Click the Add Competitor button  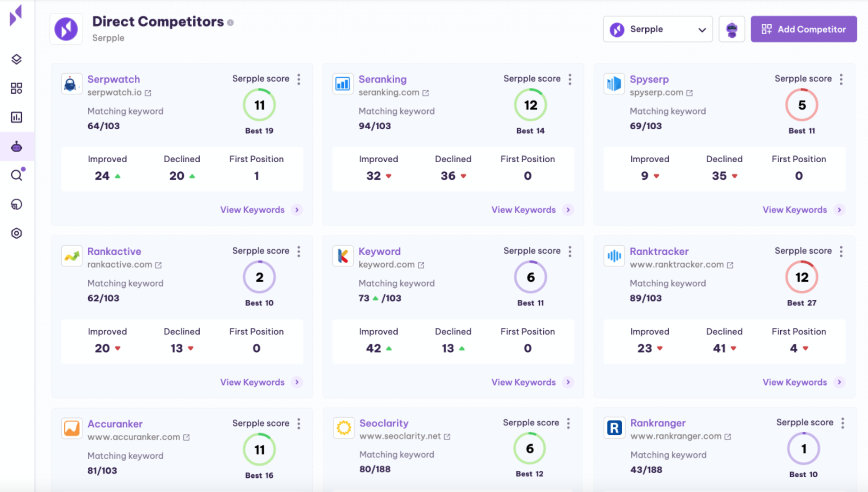click(x=804, y=29)
